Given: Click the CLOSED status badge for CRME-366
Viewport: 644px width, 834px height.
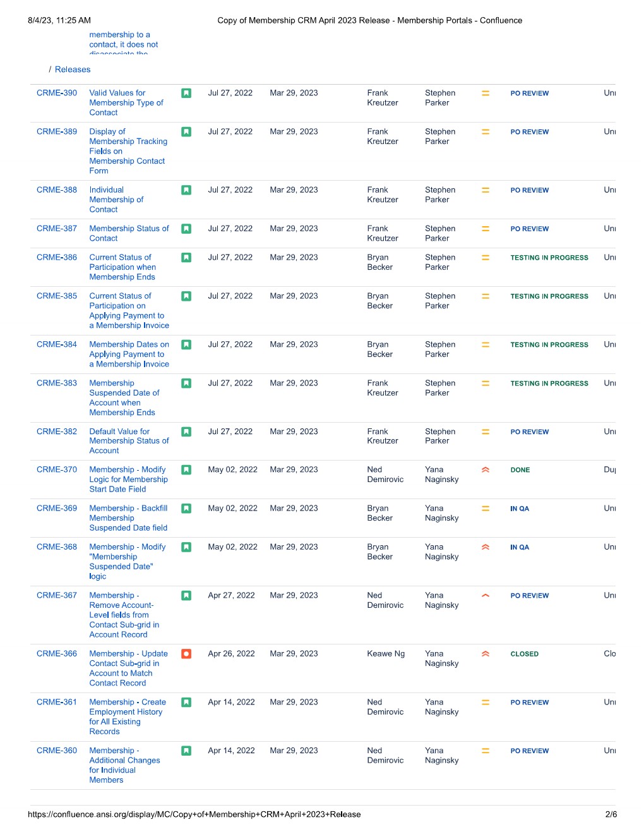Looking at the screenshot, I should pos(525,654).
